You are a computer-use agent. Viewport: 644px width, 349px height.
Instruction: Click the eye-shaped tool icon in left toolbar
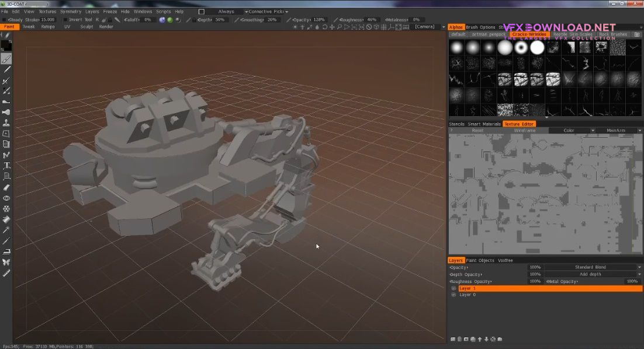click(x=6, y=198)
